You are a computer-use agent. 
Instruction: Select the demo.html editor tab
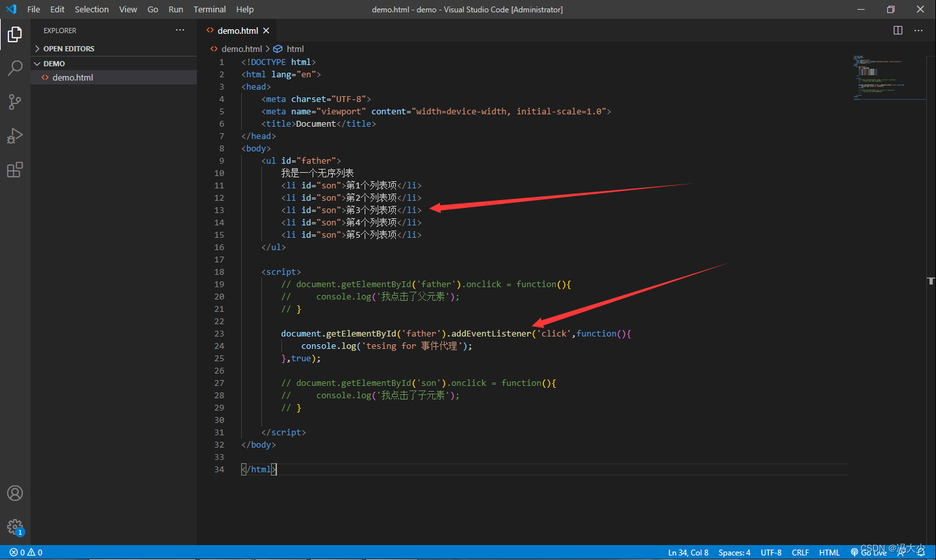[237, 31]
